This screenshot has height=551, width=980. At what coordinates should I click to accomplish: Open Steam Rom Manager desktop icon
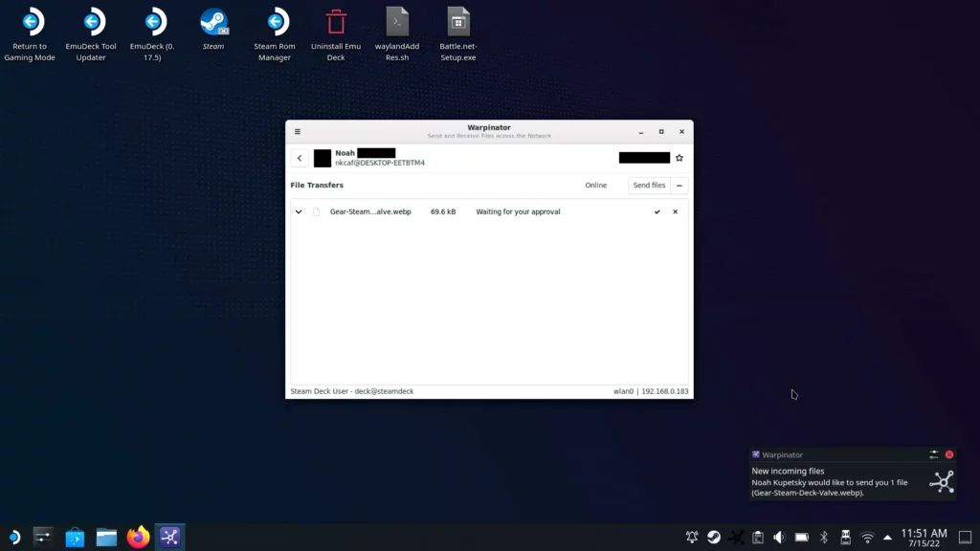pyautogui.click(x=275, y=34)
